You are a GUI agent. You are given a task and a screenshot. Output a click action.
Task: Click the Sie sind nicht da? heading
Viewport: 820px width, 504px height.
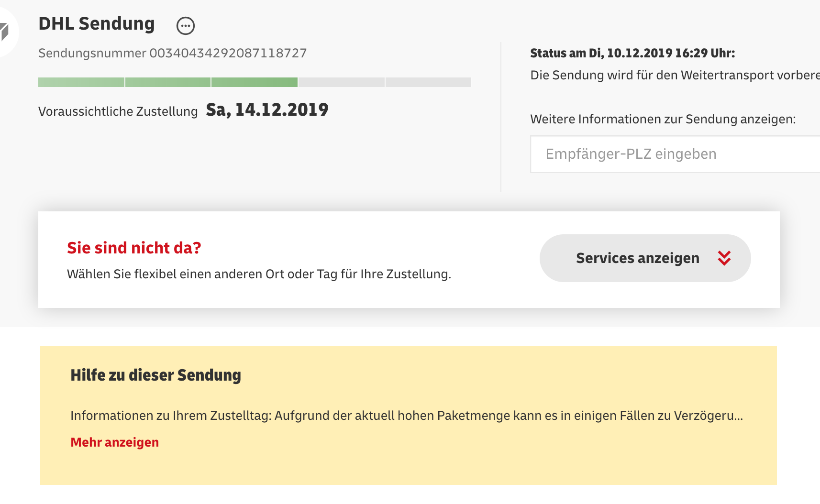pos(134,248)
